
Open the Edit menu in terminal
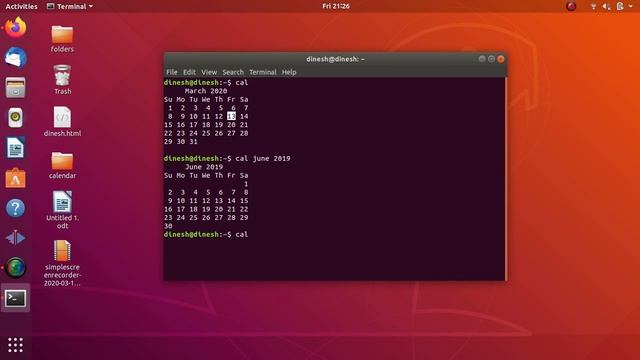pos(189,72)
